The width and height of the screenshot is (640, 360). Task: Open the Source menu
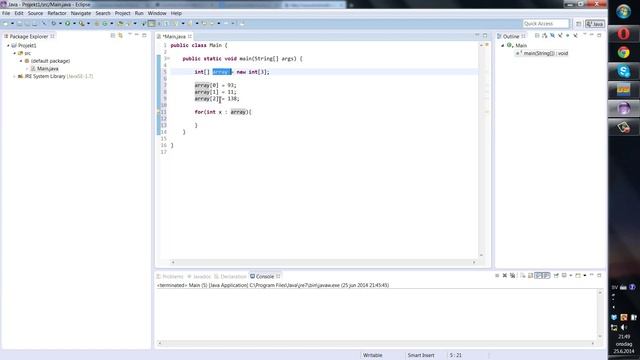[35, 13]
